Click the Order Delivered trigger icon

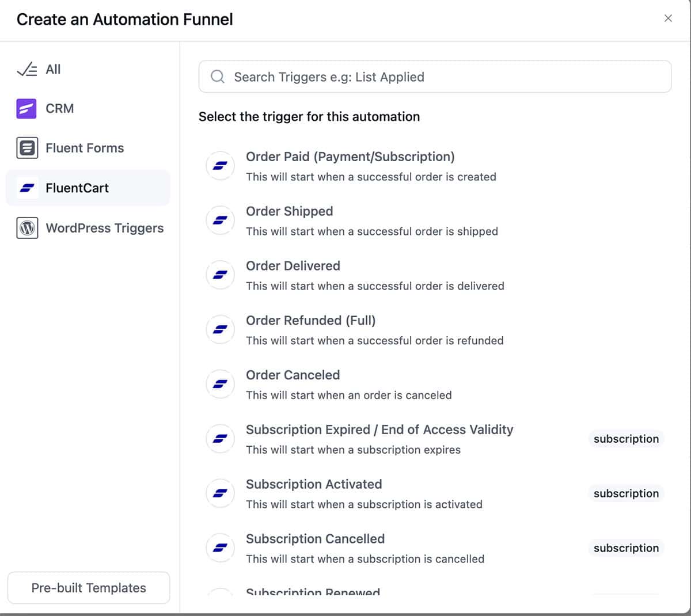[x=220, y=275]
